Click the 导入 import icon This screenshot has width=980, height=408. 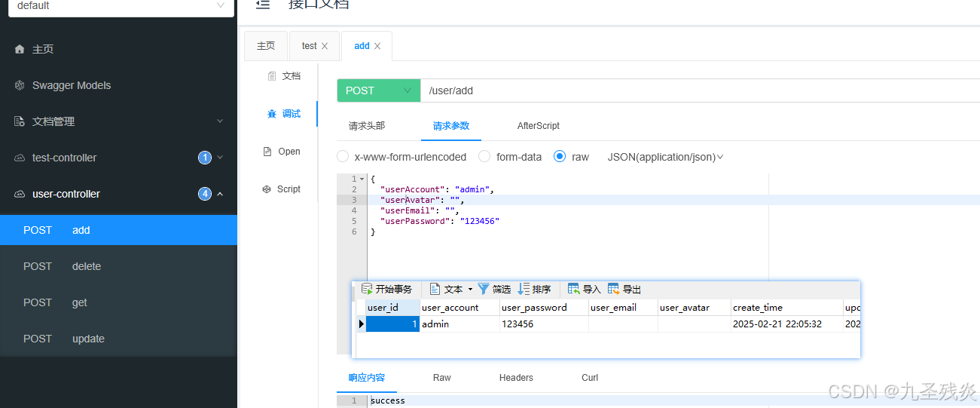(573, 289)
